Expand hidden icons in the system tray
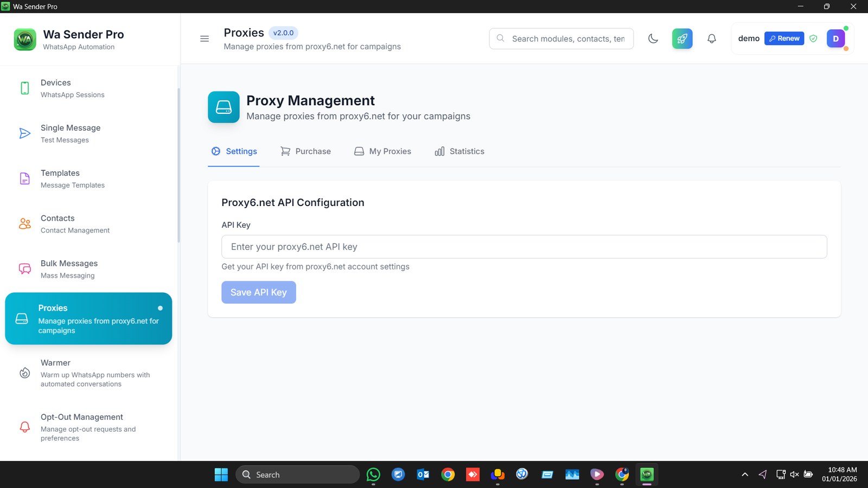Image resolution: width=868 pixels, height=488 pixels. (x=745, y=474)
